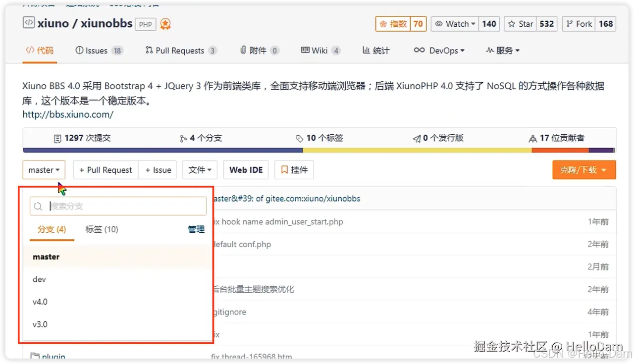Image resolution: width=634 pixels, height=364 pixels.
Task: View the 10 个标签 tags
Action: point(319,138)
